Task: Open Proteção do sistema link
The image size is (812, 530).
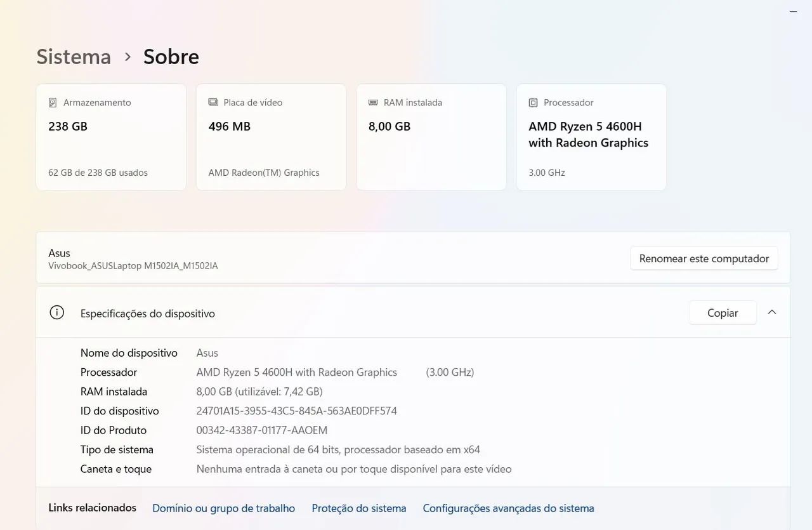Action: (x=359, y=508)
